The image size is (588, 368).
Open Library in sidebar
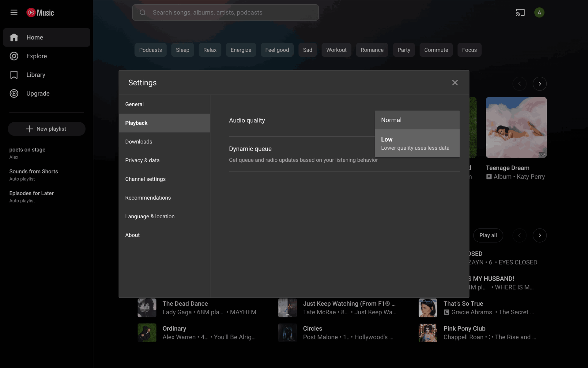pyautogui.click(x=47, y=75)
